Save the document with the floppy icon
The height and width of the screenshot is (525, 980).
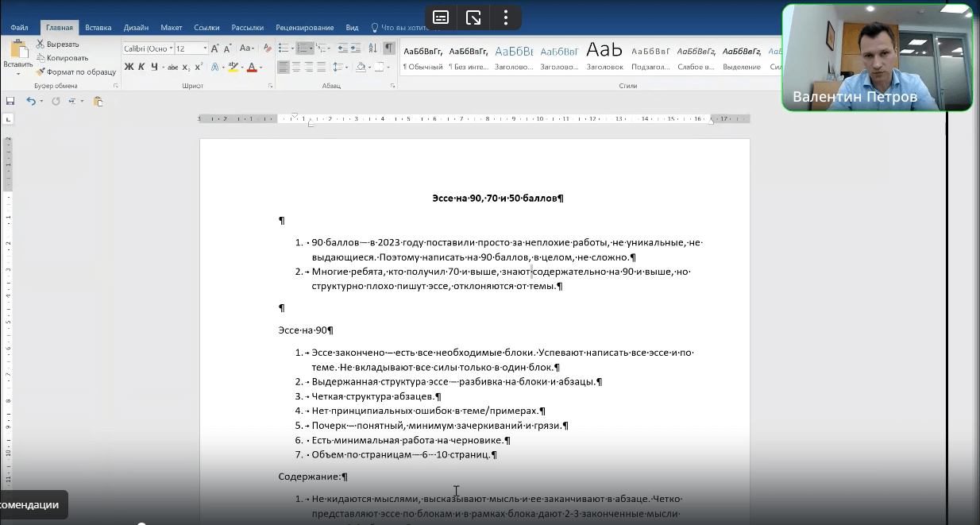click(10, 102)
